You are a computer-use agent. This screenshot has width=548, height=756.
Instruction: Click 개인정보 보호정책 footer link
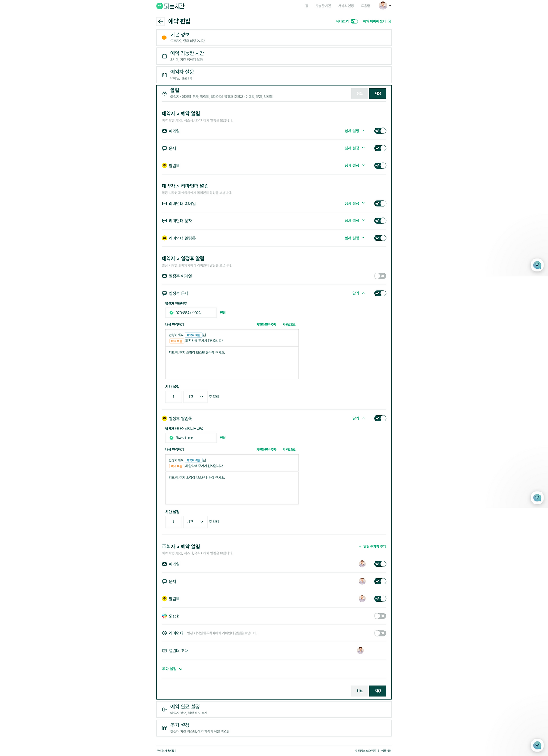(x=366, y=751)
